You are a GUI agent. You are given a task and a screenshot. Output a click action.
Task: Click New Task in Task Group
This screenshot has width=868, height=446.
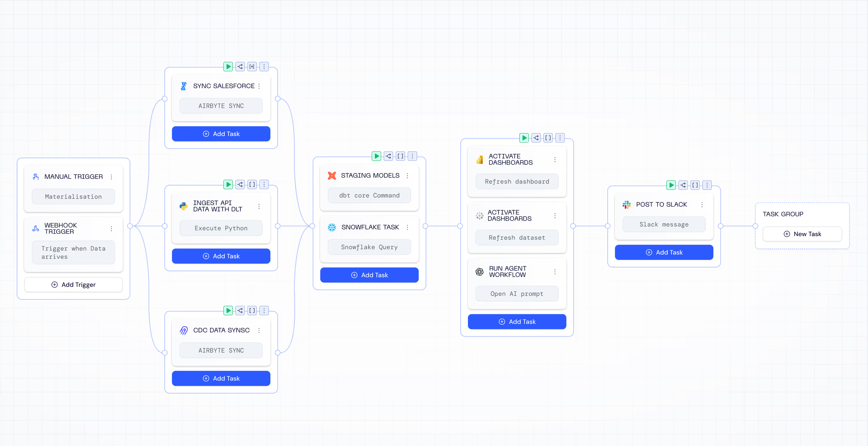802,234
